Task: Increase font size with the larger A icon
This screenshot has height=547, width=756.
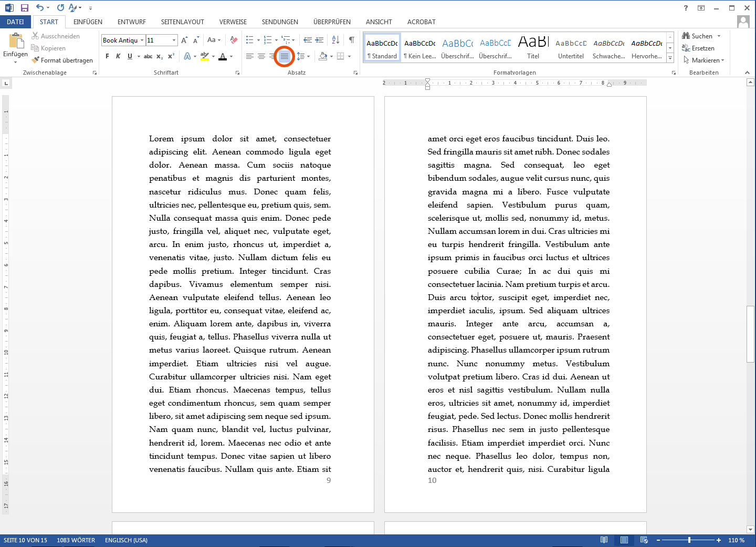Action: (x=184, y=40)
